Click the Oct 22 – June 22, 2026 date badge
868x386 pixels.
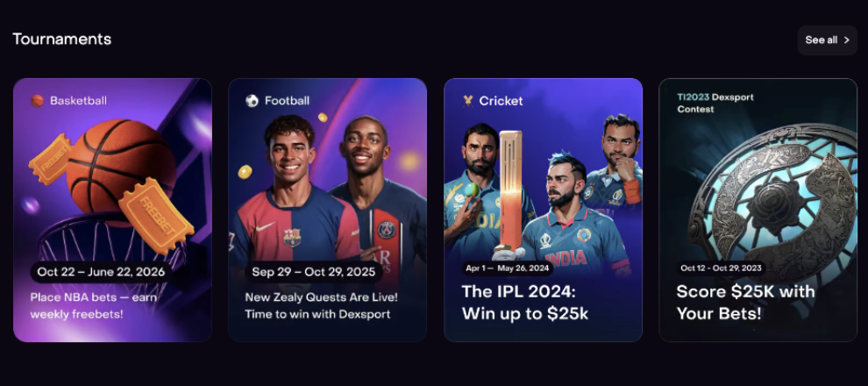pyautogui.click(x=101, y=272)
